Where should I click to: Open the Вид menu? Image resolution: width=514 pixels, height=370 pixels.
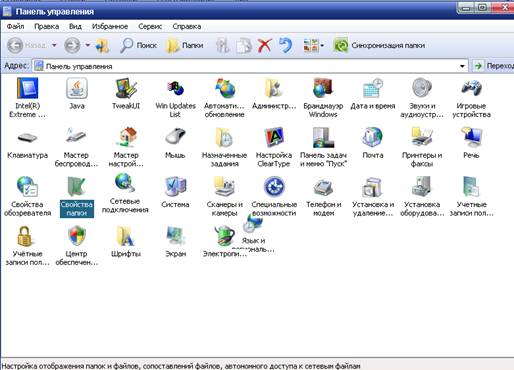(75, 26)
